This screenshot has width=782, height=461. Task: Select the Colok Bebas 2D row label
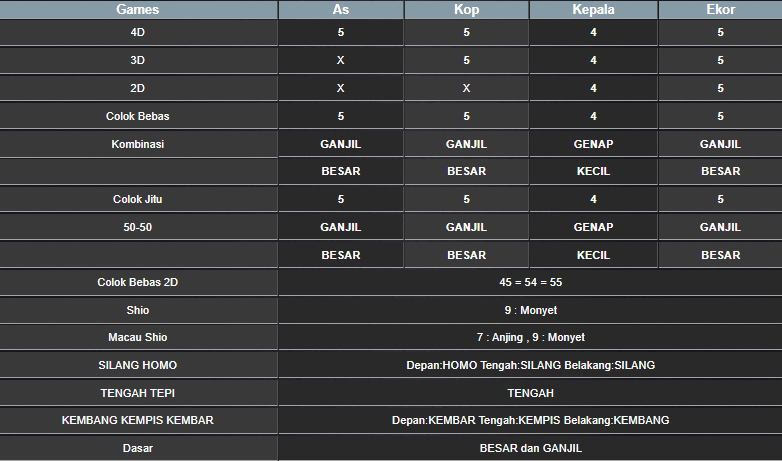click(138, 282)
